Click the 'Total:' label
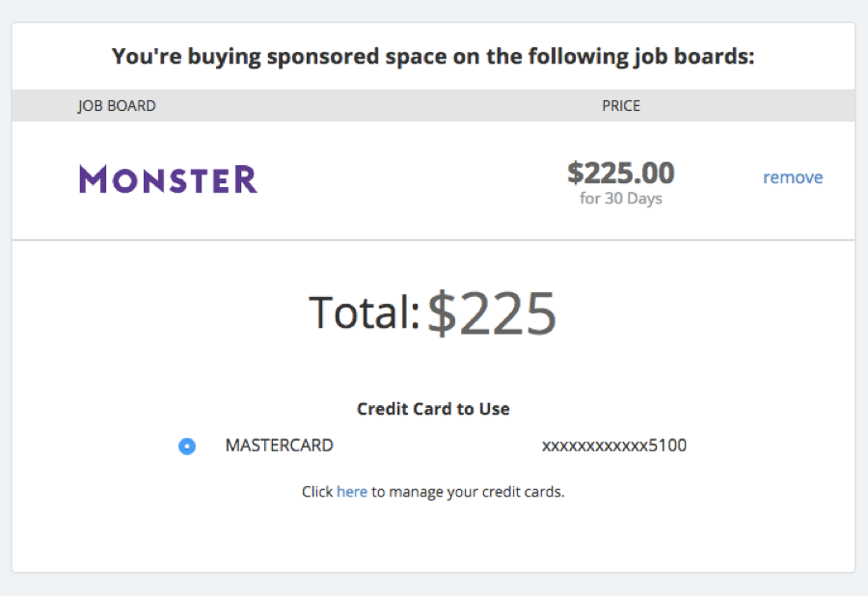 tap(365, 312)
